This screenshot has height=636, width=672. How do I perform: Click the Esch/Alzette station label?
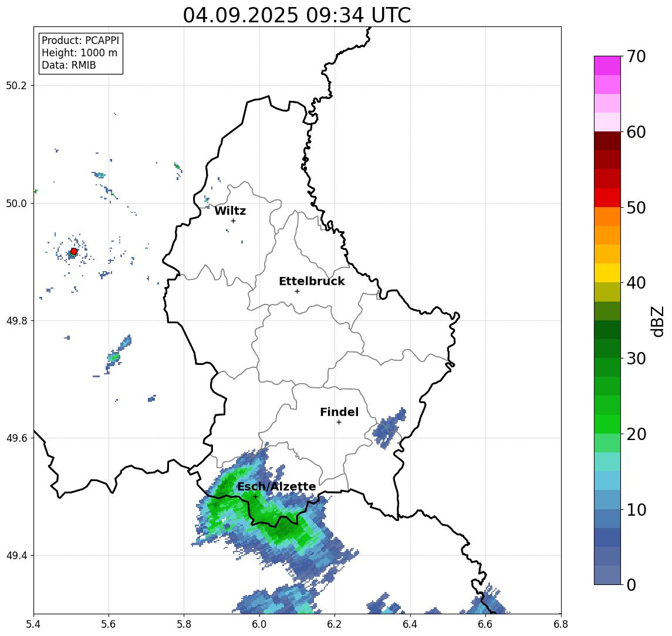[x=276, y=486]
